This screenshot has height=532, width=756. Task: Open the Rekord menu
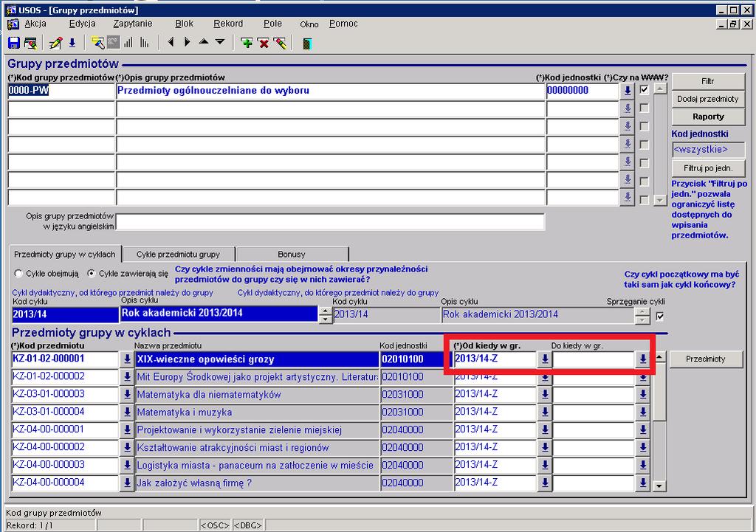(228, 24)
